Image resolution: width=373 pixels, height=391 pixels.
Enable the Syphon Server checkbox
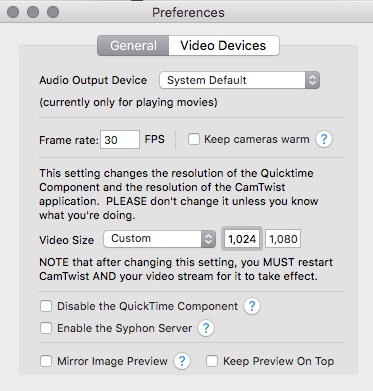click(46, 328)
